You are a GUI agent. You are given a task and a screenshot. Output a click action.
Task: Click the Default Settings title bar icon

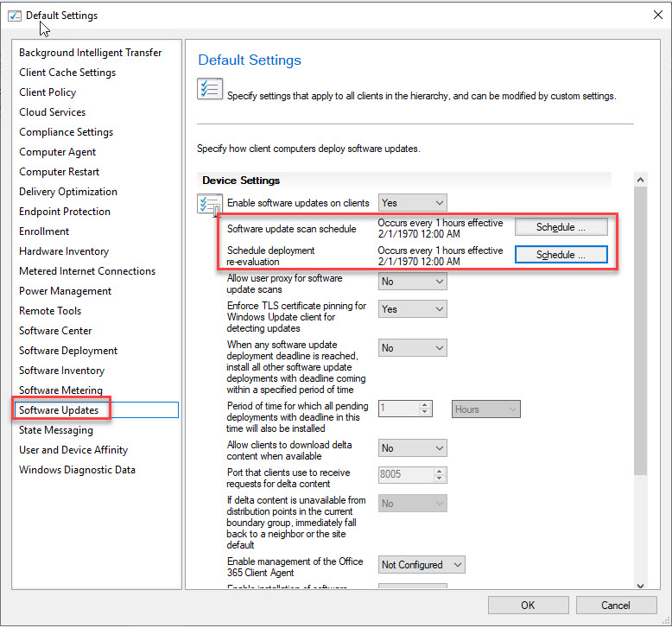click(15, 16)
